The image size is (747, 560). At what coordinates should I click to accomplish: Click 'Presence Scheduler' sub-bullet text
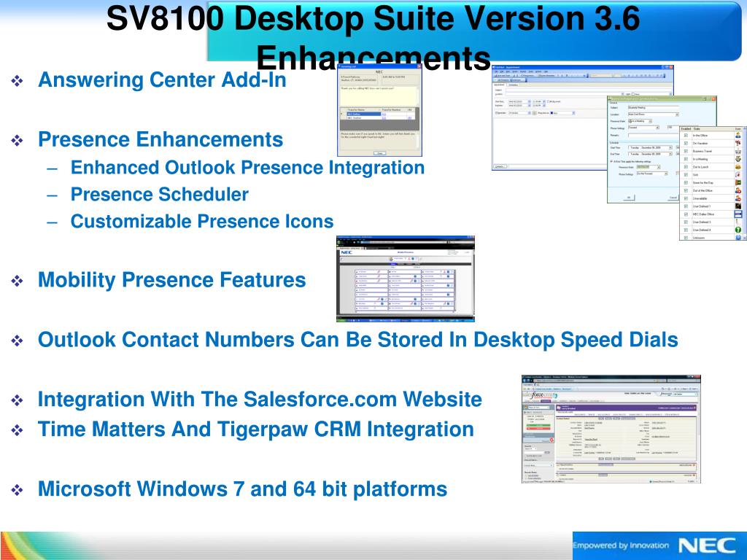point(160,194)
